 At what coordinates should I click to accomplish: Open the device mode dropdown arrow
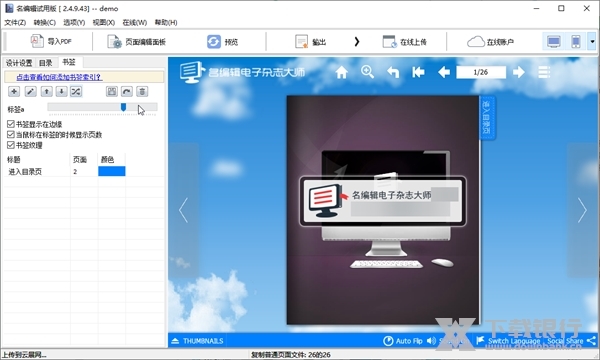tap(592, 41)
